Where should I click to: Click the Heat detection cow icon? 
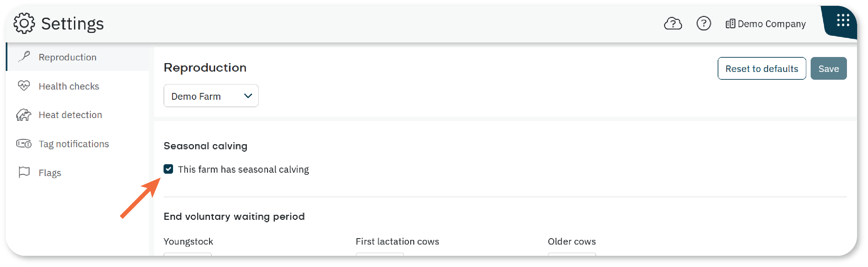(x=24, y=115)
